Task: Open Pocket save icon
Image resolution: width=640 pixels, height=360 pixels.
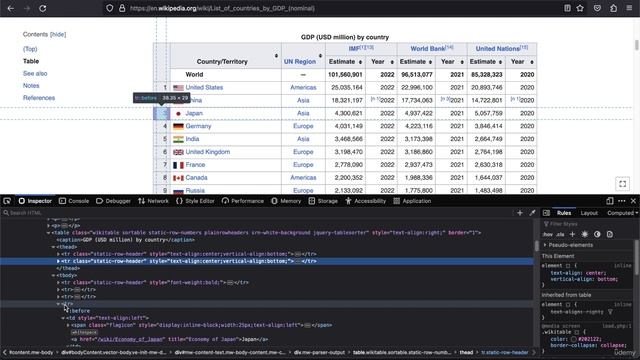Action: [x=597, y=8]
